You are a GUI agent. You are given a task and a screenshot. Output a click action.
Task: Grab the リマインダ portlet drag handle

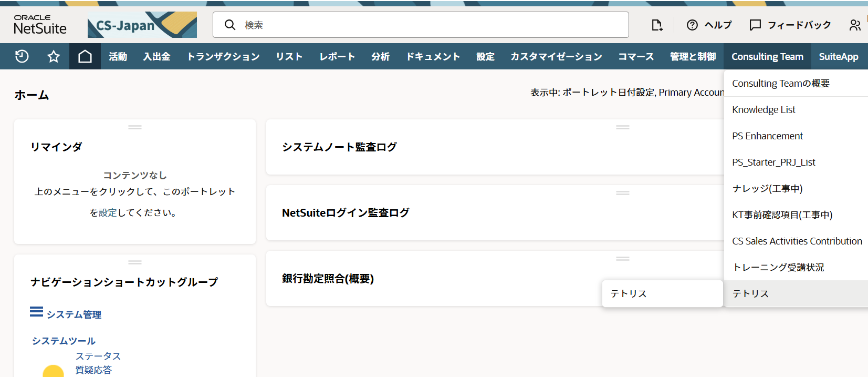pos(135,127)
